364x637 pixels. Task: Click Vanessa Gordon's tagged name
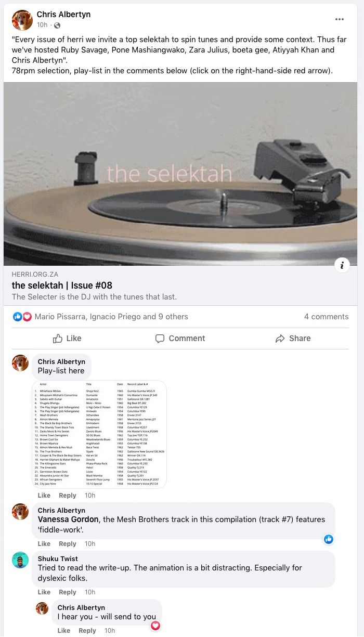tap(68, 519)
